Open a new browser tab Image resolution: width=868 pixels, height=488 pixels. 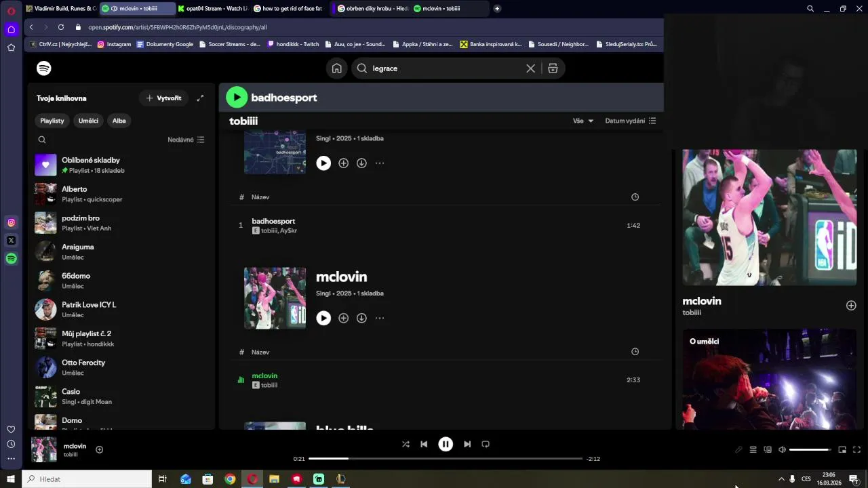point(497,9)
